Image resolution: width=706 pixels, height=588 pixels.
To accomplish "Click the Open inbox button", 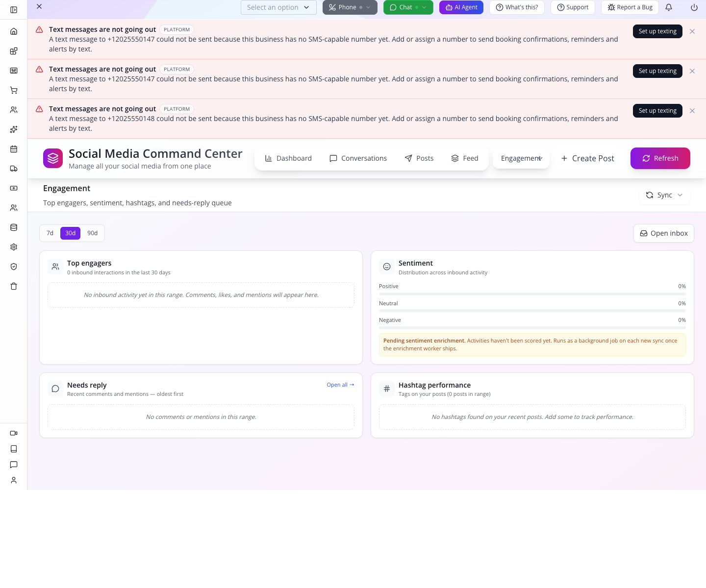I will (664, 233).
